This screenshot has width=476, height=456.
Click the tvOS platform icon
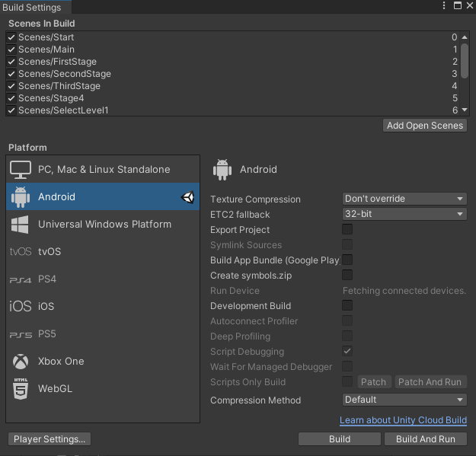(21, 251)
